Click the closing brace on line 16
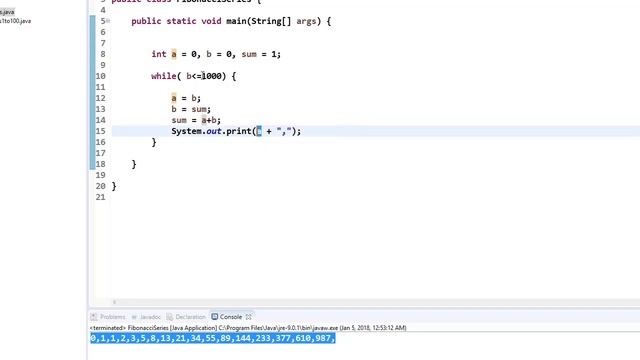640x360 pixels. point(154,142)
